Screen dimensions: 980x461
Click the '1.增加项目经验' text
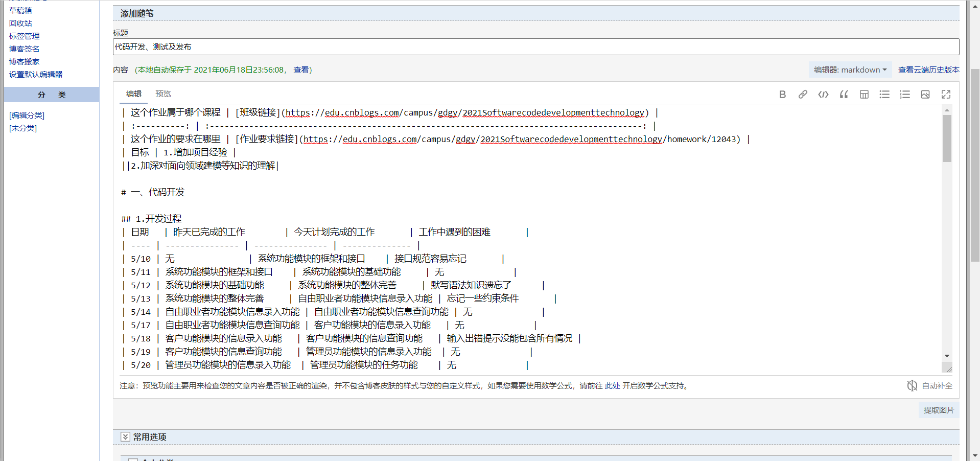(195, 152)
